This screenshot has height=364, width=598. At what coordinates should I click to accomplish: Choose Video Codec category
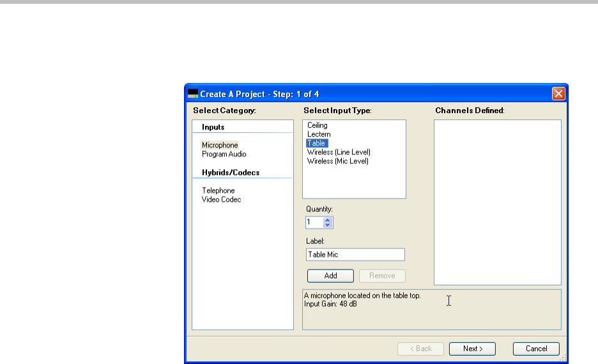[x=221, y=199]
